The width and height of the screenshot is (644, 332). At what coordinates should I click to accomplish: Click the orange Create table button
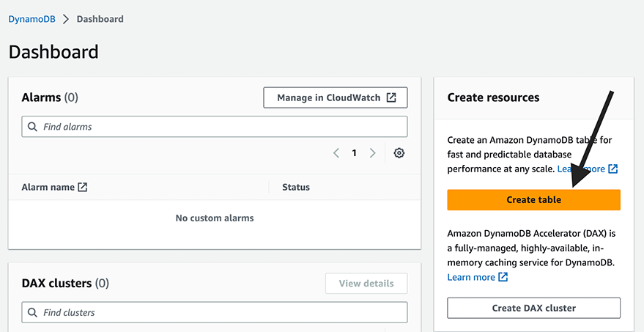coord(533,199)
